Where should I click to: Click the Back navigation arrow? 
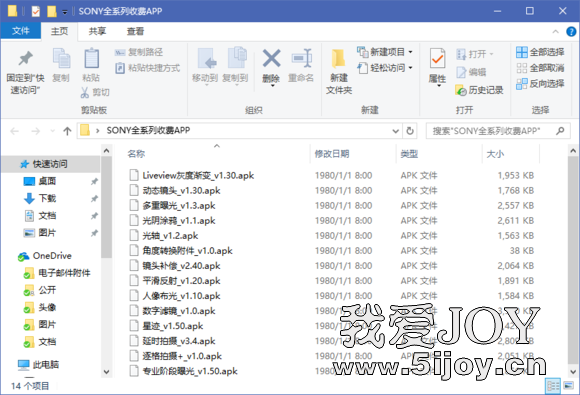[14, 131]
